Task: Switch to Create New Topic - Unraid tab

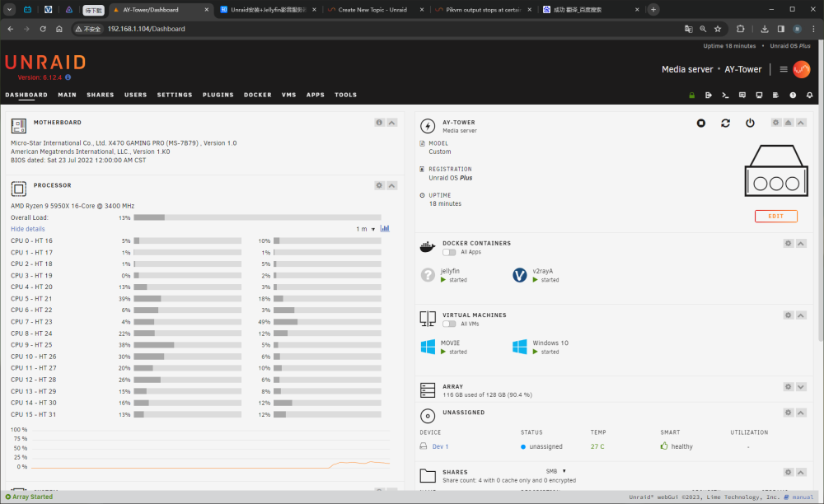Action: tap(372, 9)
